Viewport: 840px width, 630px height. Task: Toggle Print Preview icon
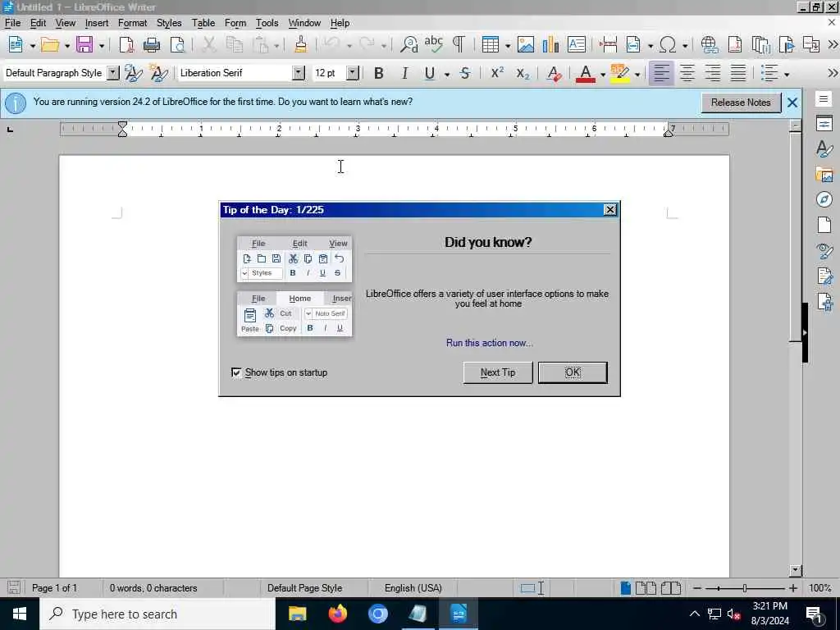tap(177, 44)
